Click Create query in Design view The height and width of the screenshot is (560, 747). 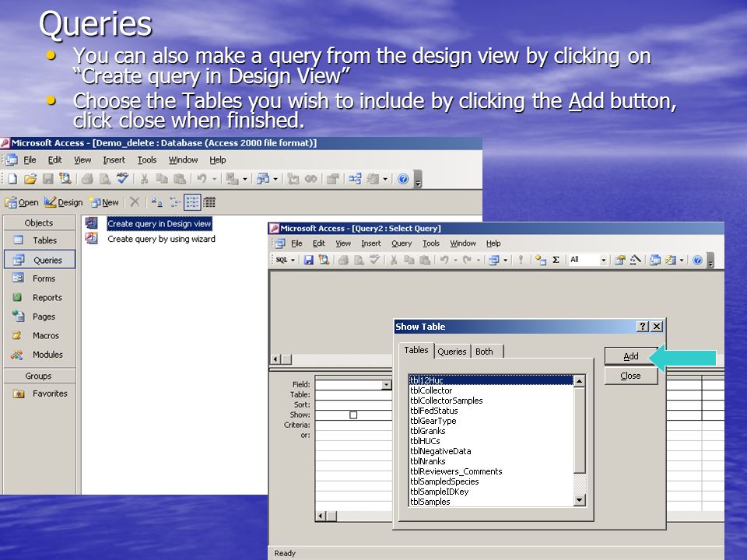(159, 224)
